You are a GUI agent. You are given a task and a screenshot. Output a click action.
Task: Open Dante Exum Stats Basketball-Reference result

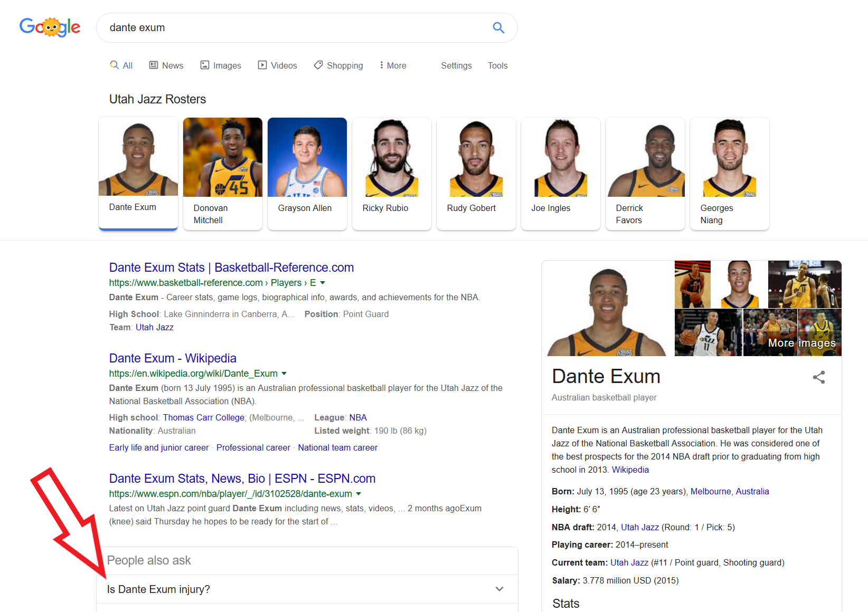click(231, 267)
